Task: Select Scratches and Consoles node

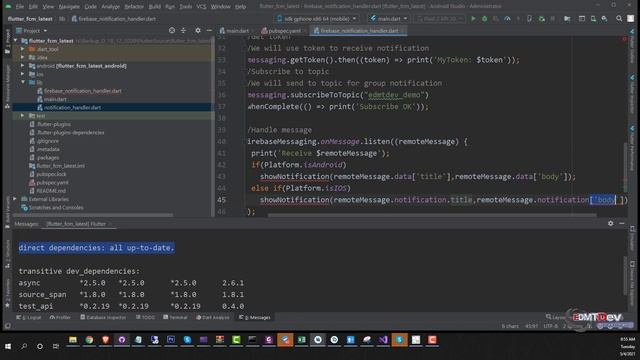Action: tap(56, 207)
